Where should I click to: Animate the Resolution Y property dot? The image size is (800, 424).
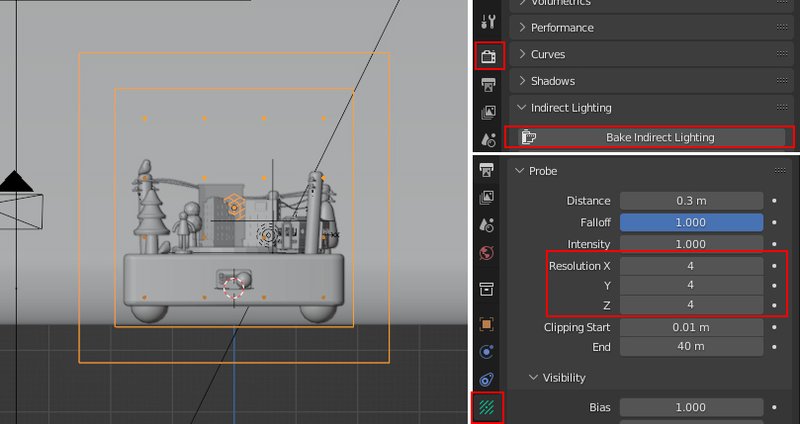774,285
